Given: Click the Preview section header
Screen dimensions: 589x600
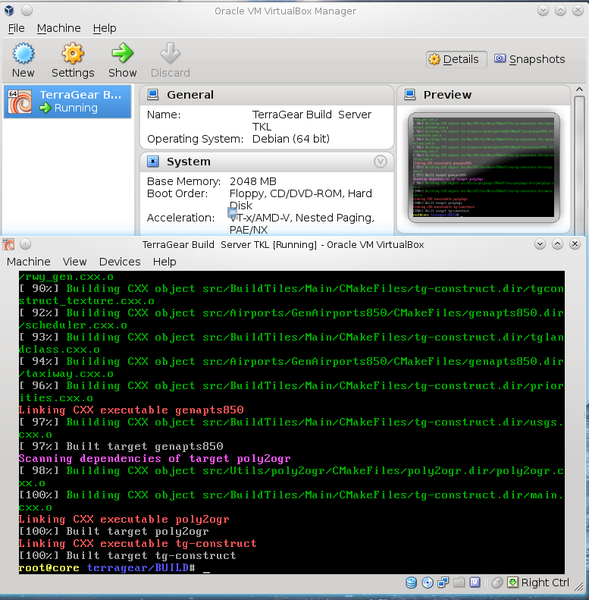Looking at the screenshot, I should coord(483,95).
